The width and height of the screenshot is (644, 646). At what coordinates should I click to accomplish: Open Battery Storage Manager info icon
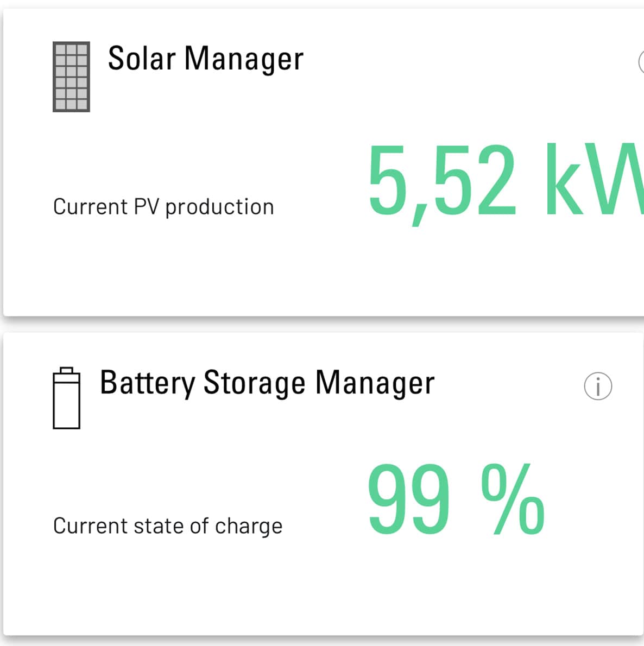[x=598, y=387]
